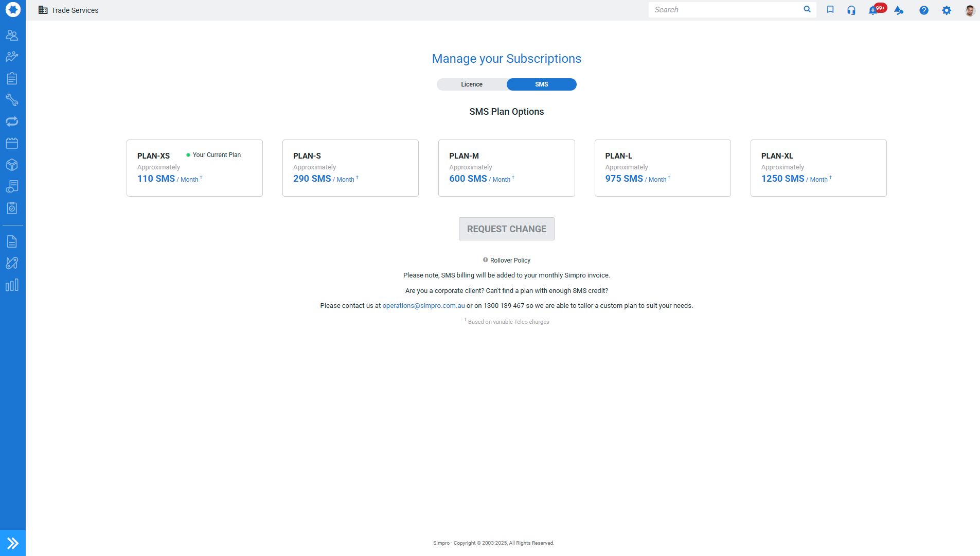Open the People sidebar icon

point(12,35)
